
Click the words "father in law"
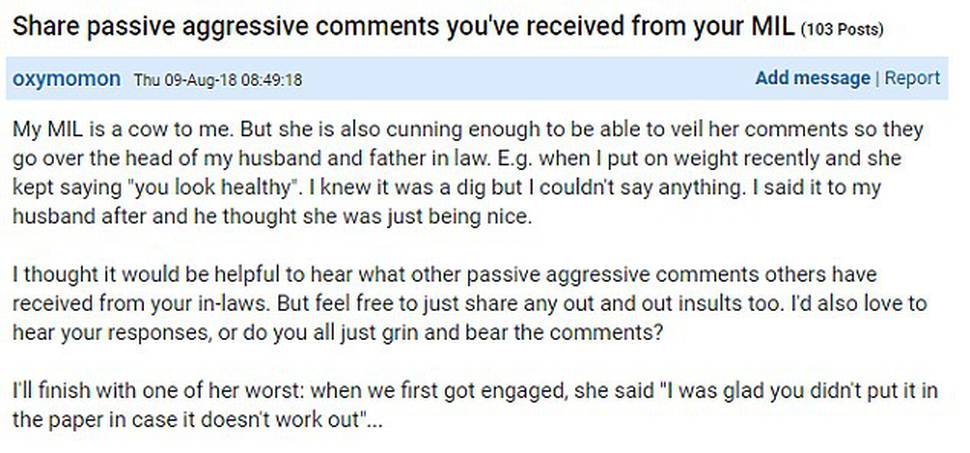click(421, 158)
